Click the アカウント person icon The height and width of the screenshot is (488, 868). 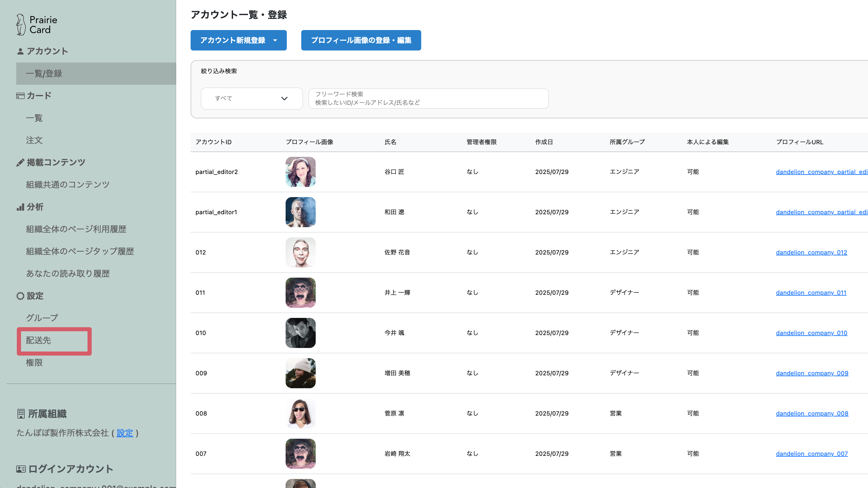tap(20, 51)
